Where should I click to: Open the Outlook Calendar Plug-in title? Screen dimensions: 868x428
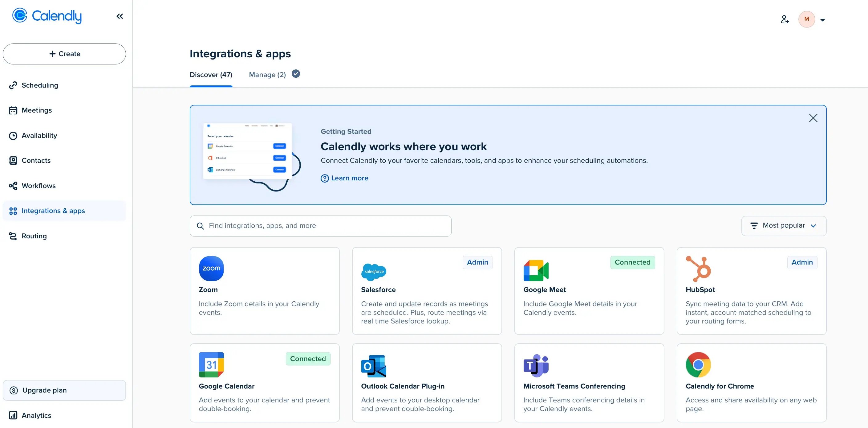(403, 386)
